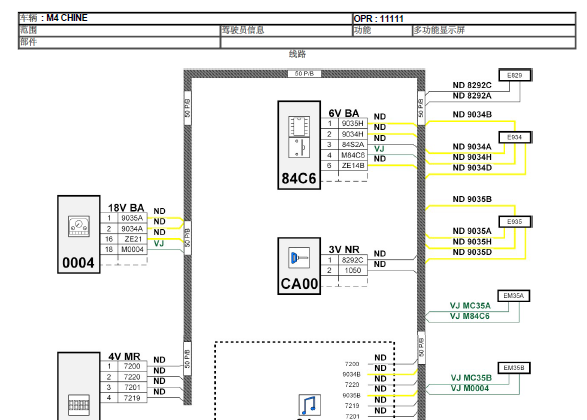The image size is (587, 420).
Task: Click pin cell 8292C in 3V NR connector
Action: [353, 260]
